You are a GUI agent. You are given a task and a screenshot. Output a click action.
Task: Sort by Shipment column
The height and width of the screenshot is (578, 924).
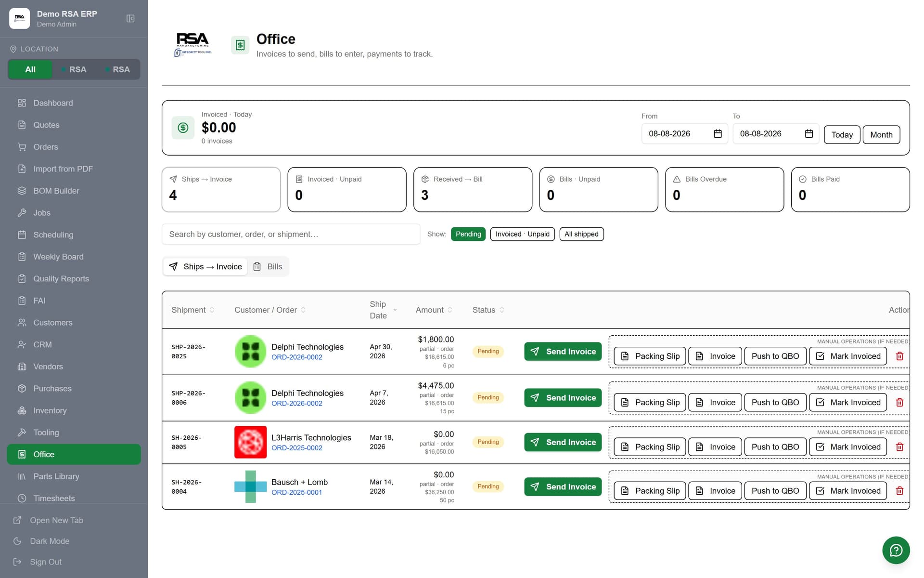click(x=192, y=310)
